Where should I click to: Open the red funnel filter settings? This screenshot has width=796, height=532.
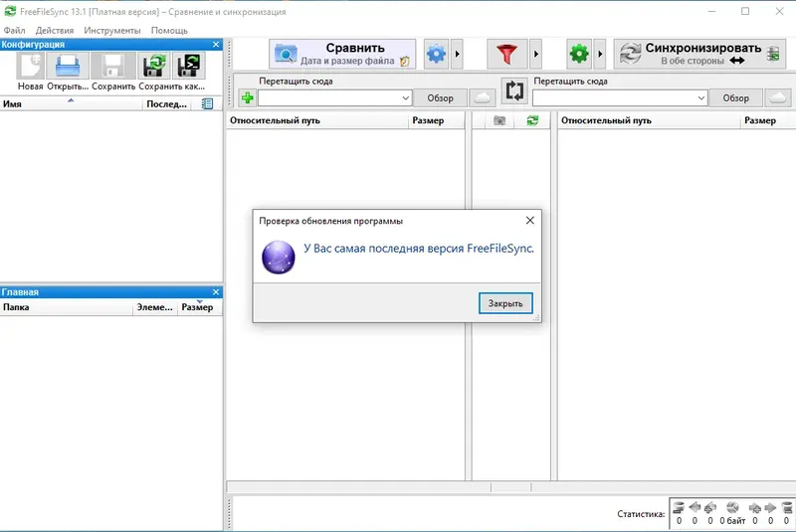506,54
